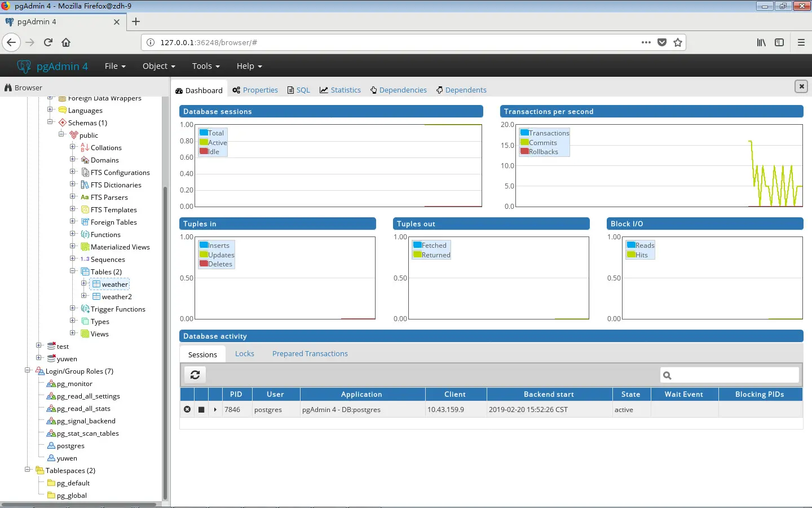The height and width of the screenshot is (508, 812).
Task: Select the yuwen login role
Action: coord(67,458)
